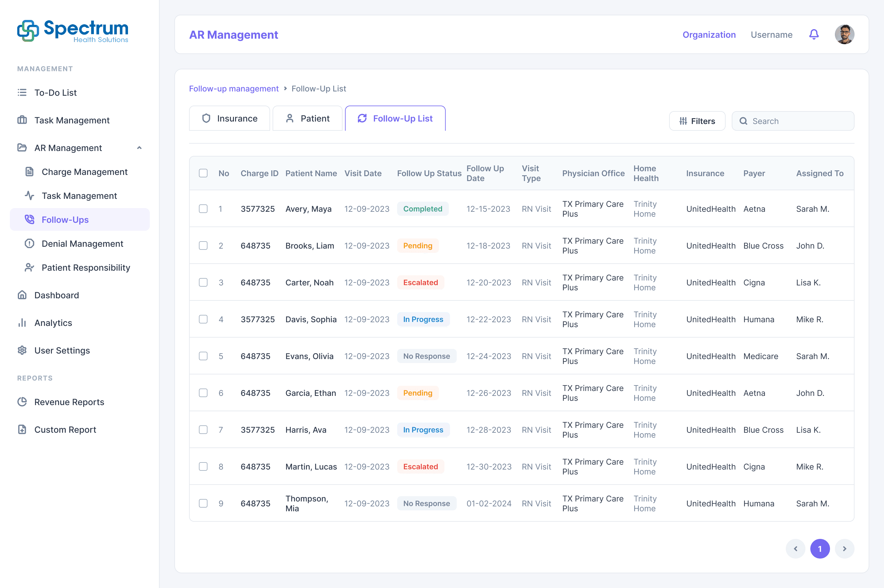Focus the Search input field
Screen dimensions: 884x588
[793, 121]
